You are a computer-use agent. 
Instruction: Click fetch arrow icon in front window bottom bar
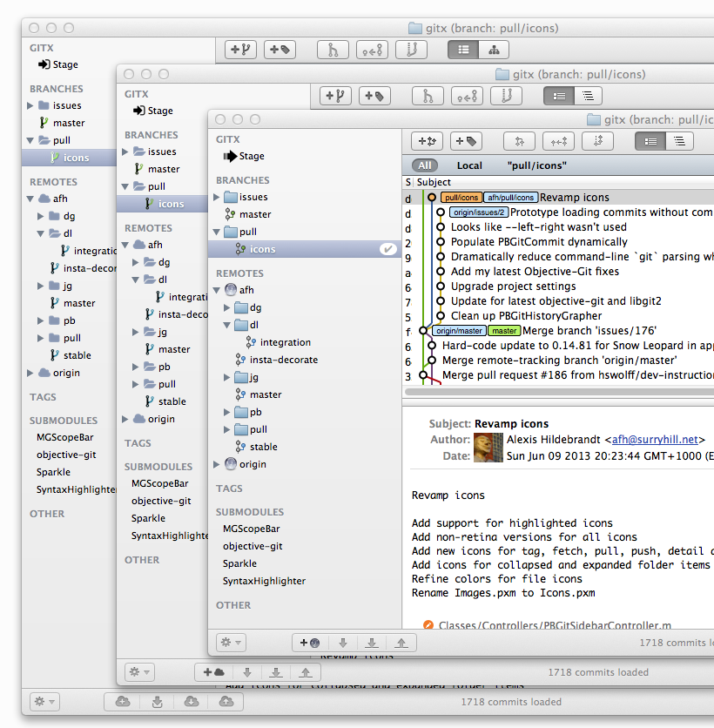[x=343, y=643]
